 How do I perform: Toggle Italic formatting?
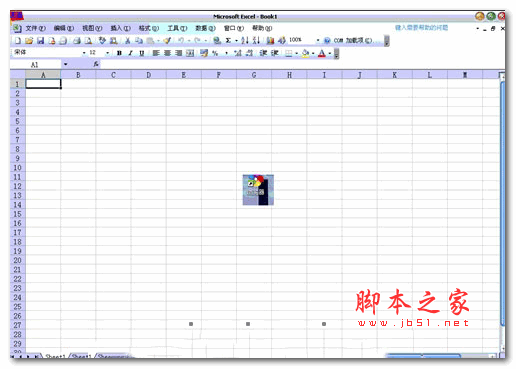(x=130, y=53)
